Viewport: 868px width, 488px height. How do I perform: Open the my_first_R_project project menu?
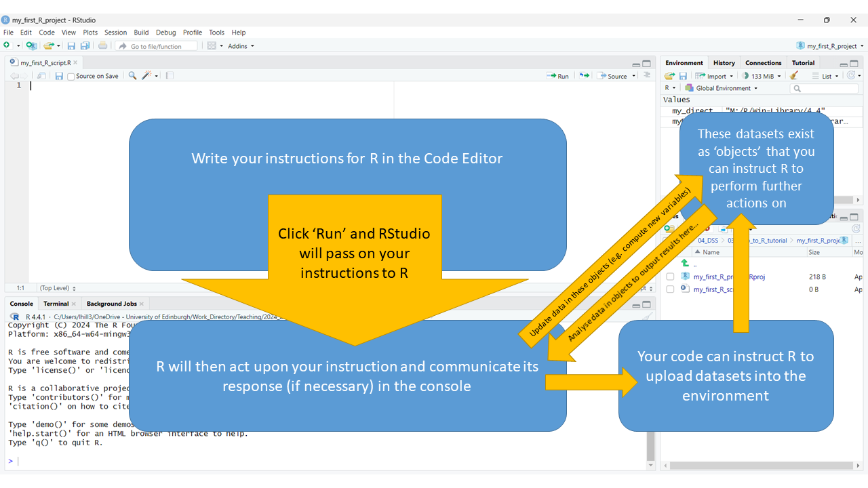(830, 46)
